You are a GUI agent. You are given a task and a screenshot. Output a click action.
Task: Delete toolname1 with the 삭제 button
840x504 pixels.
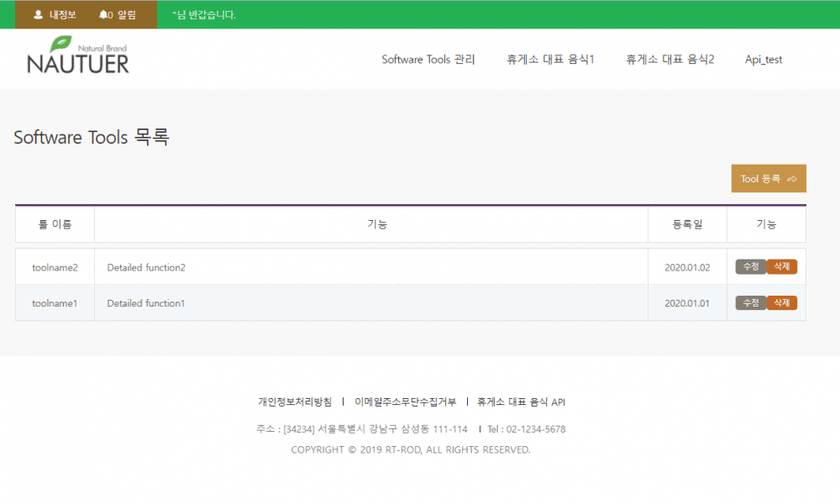click(x=781, y=302)
